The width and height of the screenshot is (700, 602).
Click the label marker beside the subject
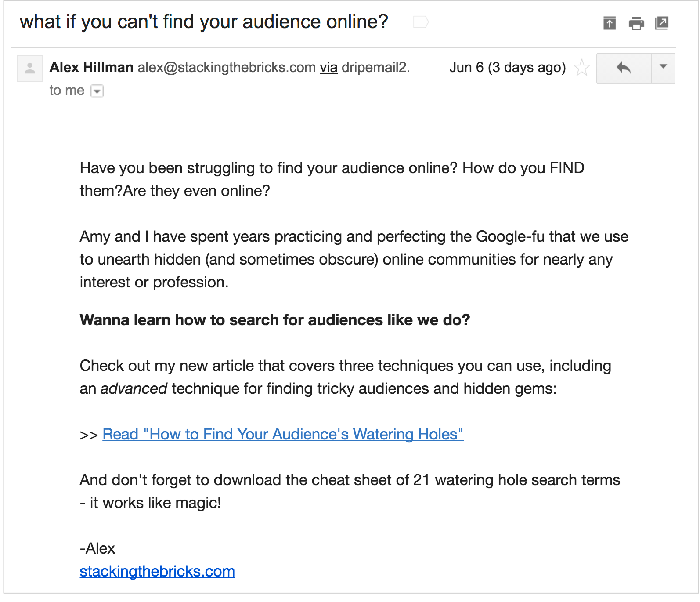pyautogui.click(x=421, y=22)
